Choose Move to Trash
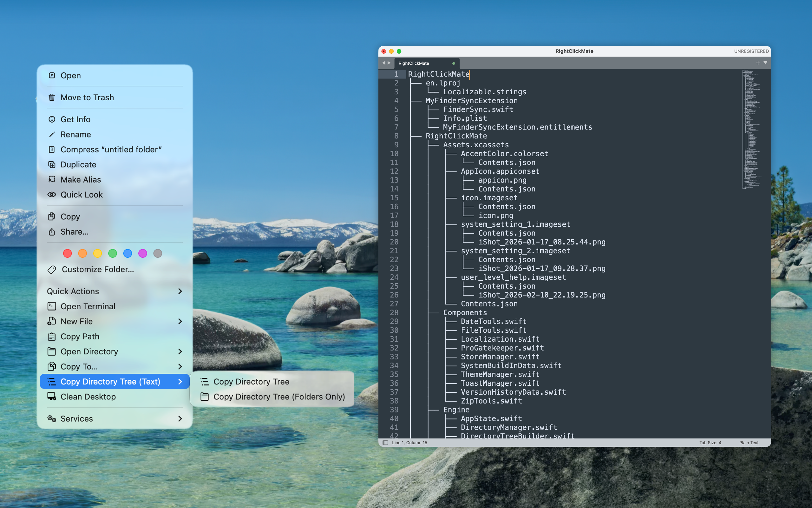The image size is (812, 508). tap(115, 97)
